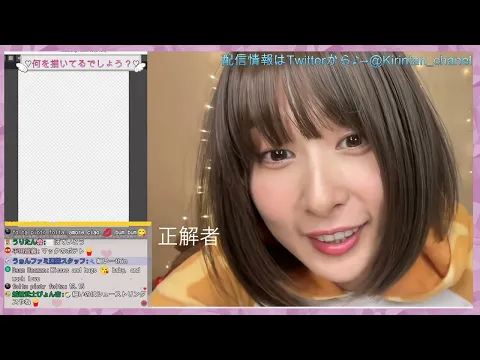Viewport: 480px width, 360px height.
Task: Click the red avatar next to the fries message
Action: pyautogui.click(x=8, y=251)
